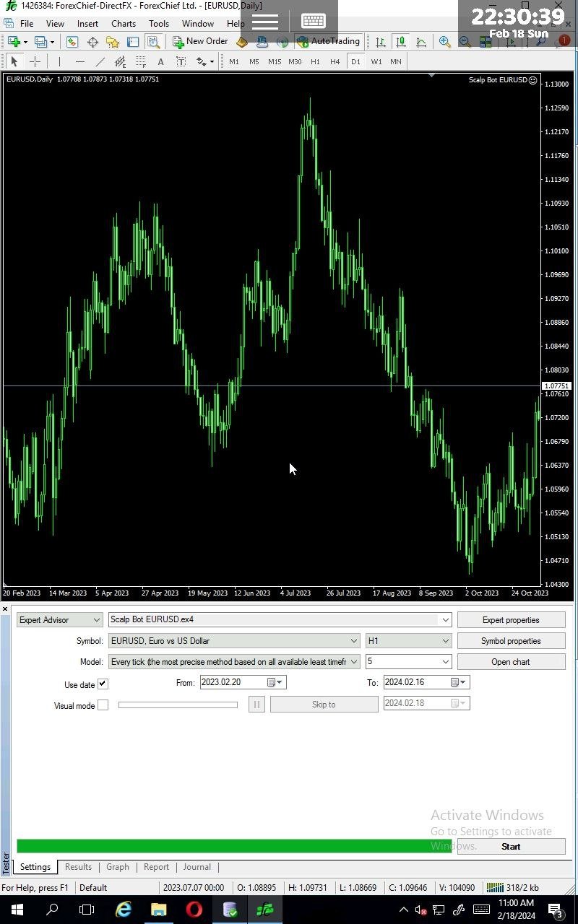
Task: Switch to the Journal tab
Action: [x=197, y=866]
